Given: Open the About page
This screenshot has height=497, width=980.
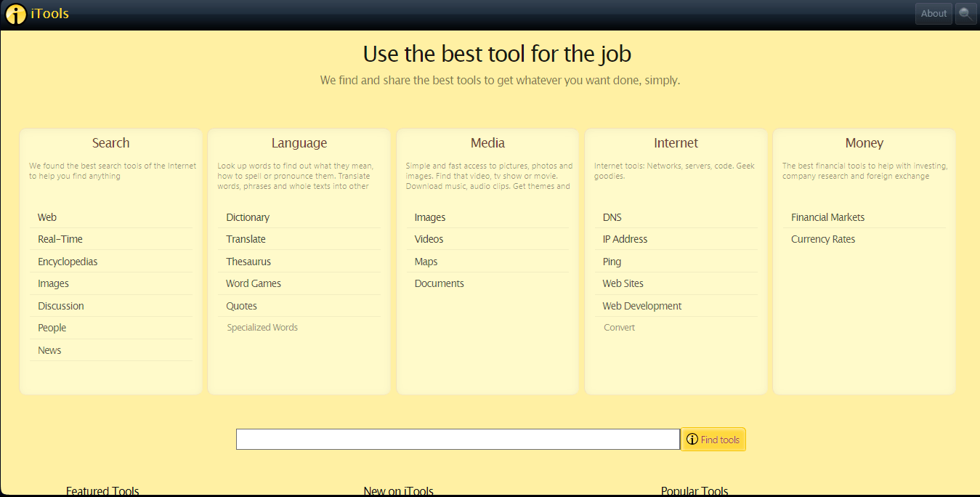Looking at the screenshot, I should click(934, 14).
